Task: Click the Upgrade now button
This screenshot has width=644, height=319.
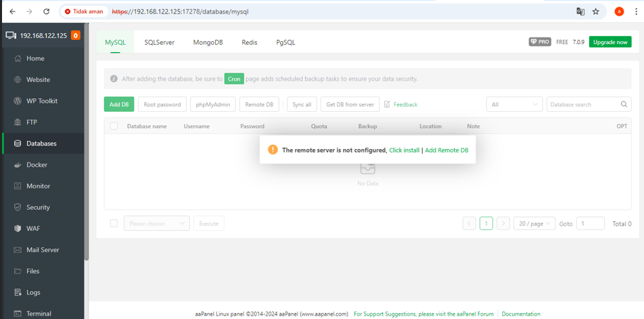Action: [610, 42]
